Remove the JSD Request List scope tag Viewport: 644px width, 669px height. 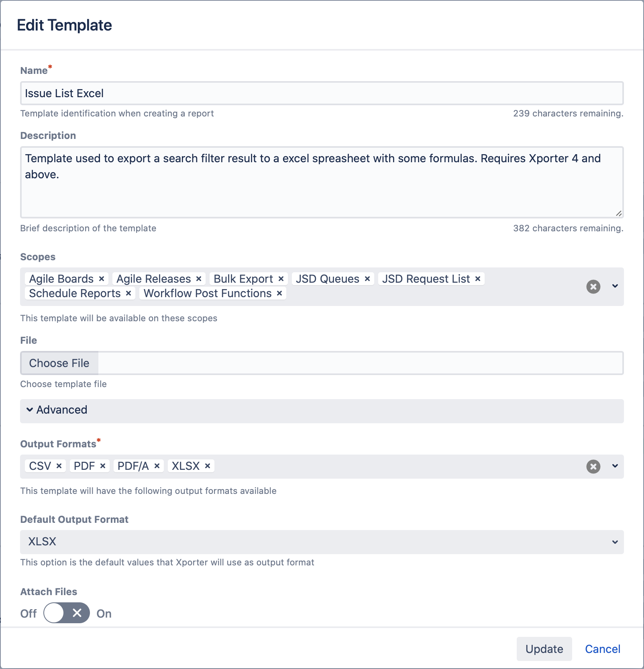coord(478,279)
